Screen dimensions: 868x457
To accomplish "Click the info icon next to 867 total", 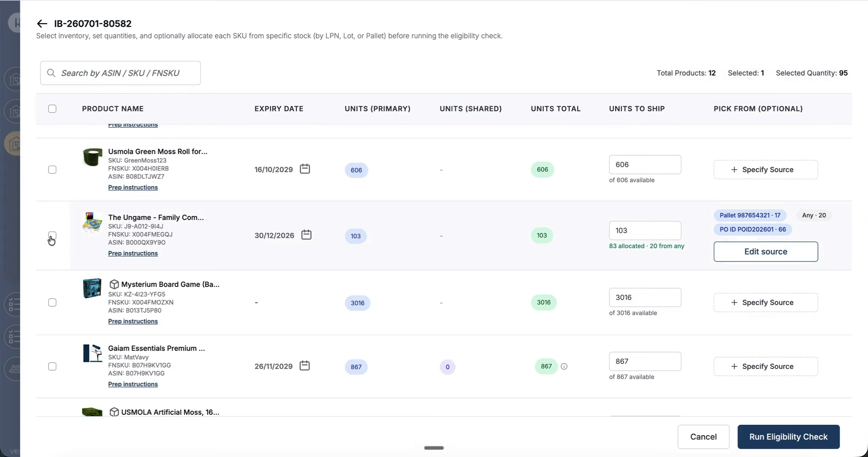I will [x=564, y=366].
